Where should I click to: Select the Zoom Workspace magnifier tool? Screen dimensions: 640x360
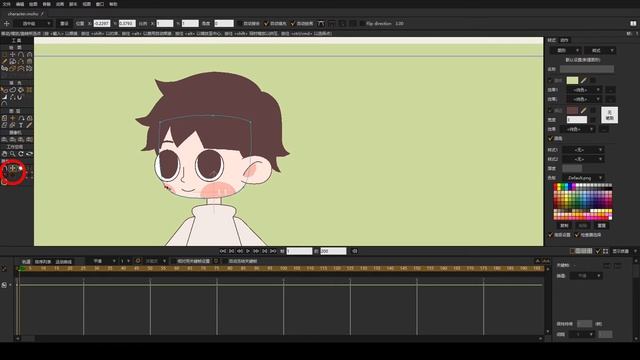(x=13, y=154)
